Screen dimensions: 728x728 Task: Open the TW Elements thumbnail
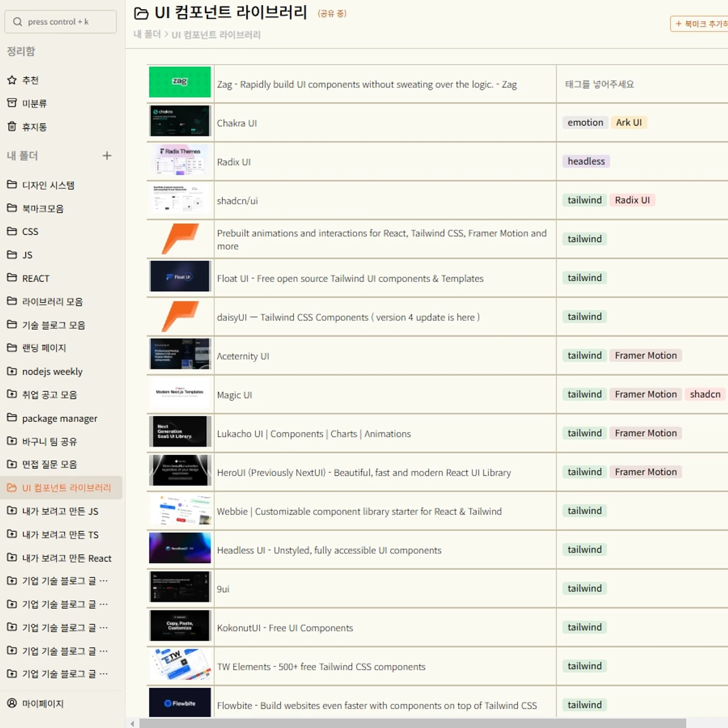(x=180, y=664)
